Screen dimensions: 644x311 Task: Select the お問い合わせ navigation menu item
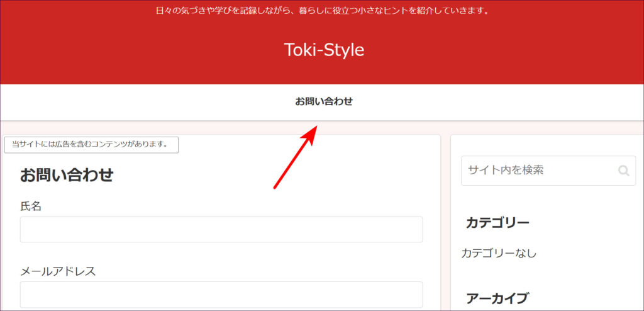click(x=324, y=101)
